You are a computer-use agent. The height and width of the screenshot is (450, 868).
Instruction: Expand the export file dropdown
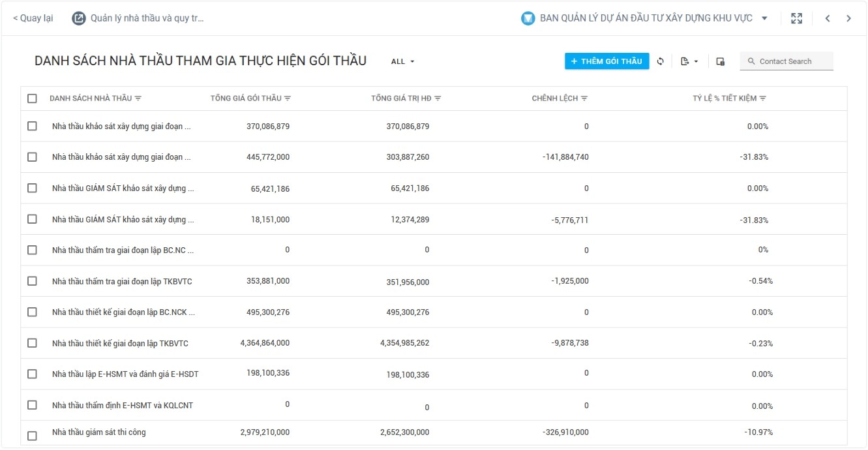pos(689,61)
